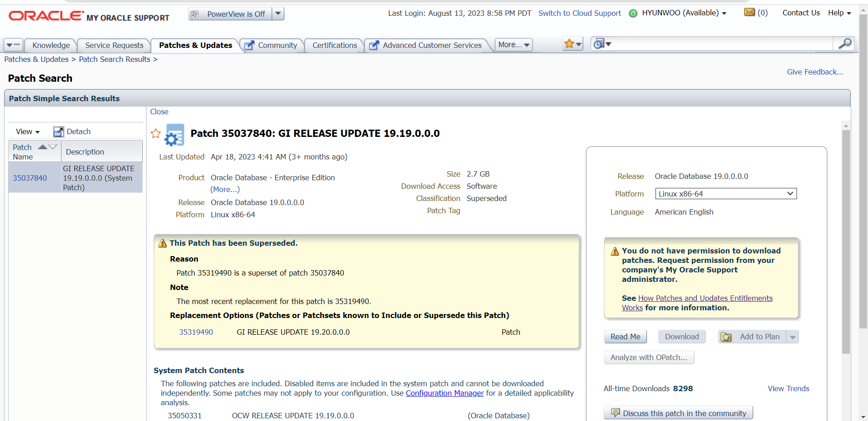Click the Oracle logo

pos(46,16)
